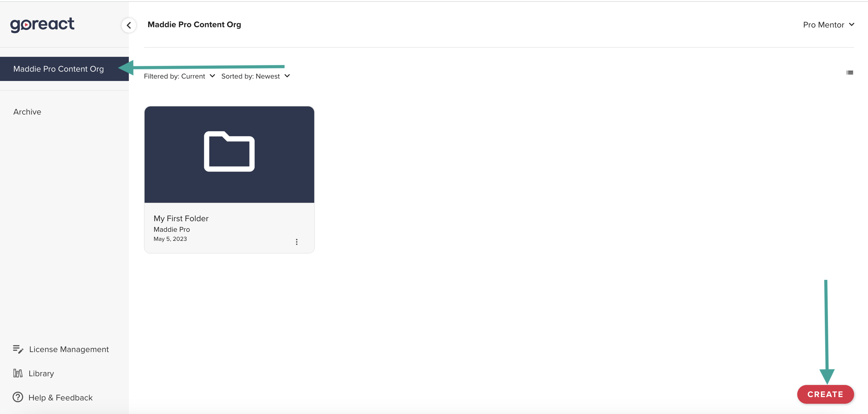Image resolution: width=868 pixels, height=414 pixels.
Task: Open the Archive section
Action: click(x=27, y=112)
